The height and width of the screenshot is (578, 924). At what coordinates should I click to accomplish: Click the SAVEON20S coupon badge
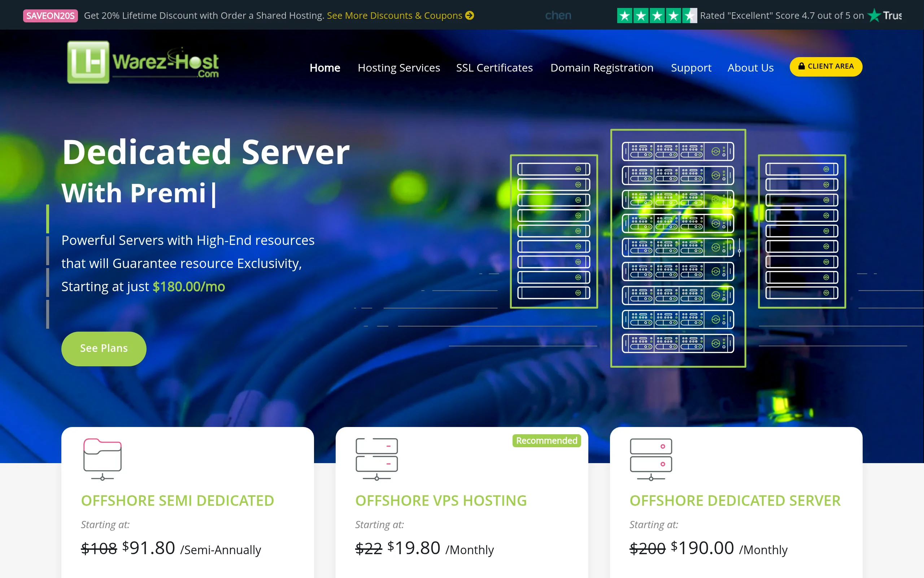51,16
